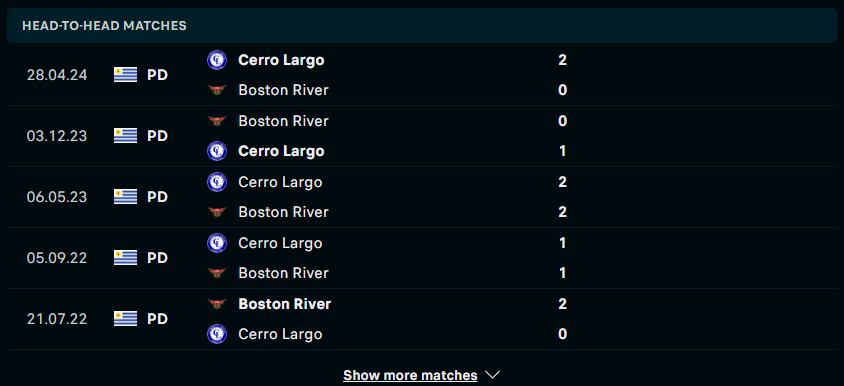Click PD league label beside 03.12.23
The width and height of the screenshot is (844, 386).
coord(157,136)
